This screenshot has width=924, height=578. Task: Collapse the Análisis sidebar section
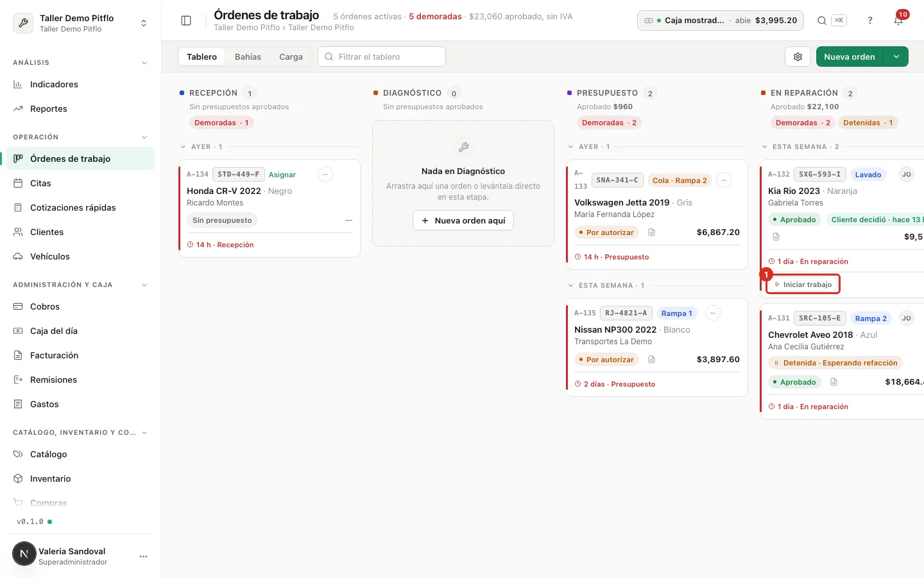[144, 63]
